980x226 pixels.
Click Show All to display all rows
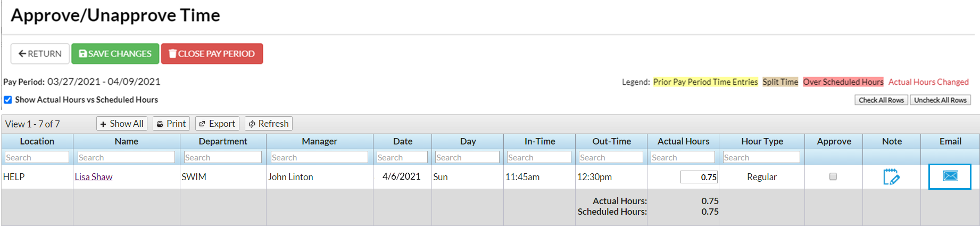coord(122,124)
